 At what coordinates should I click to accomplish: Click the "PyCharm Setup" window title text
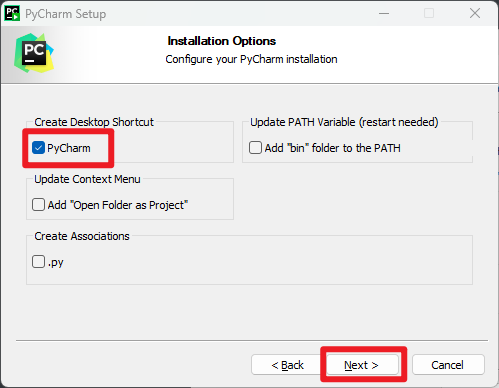click(x=66, y=14)
